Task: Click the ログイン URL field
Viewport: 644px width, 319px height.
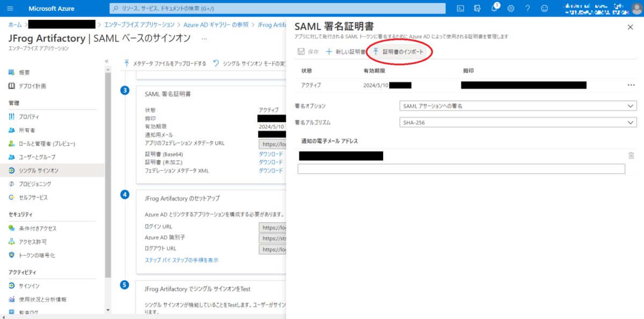Action: (x=273, y=227)
